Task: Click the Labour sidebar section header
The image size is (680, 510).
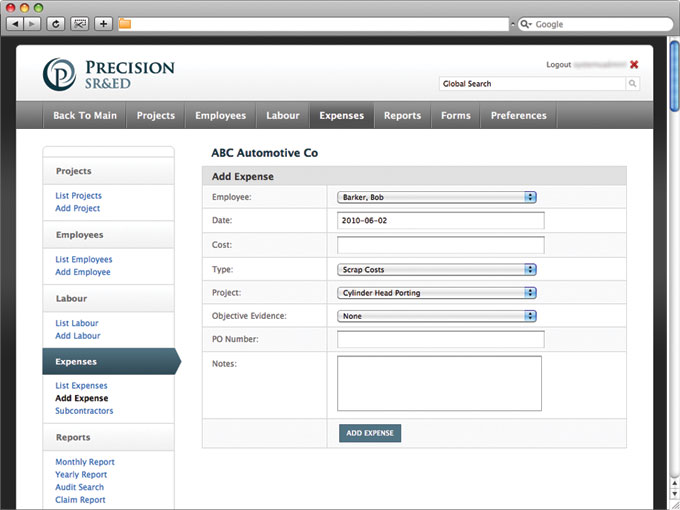Action: tap(108, 298)
